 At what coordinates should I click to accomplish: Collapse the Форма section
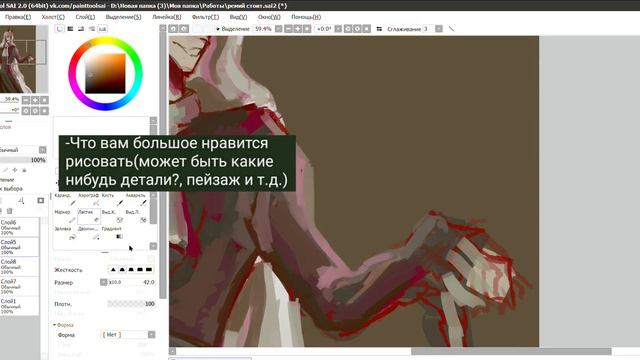[55, 325]
